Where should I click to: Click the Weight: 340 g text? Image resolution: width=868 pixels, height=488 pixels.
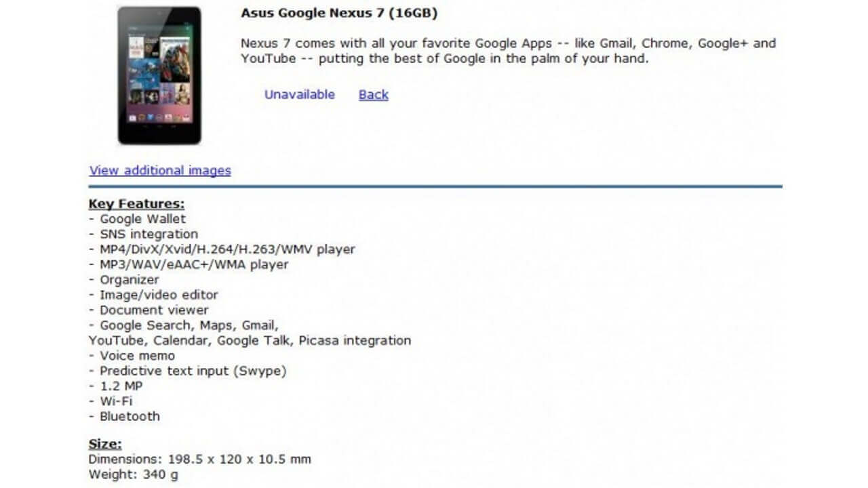[134, 474]
